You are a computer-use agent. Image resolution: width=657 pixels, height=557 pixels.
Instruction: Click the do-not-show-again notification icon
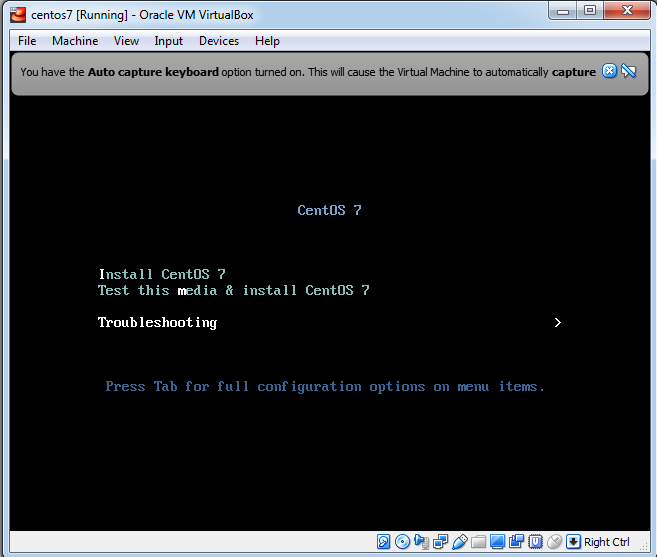(629, 71)
